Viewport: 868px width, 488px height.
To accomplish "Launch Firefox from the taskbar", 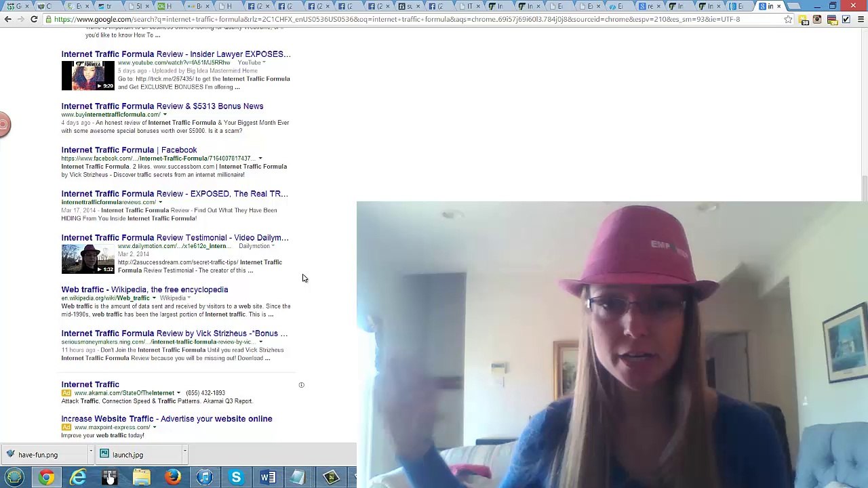I will click(173, 478).
